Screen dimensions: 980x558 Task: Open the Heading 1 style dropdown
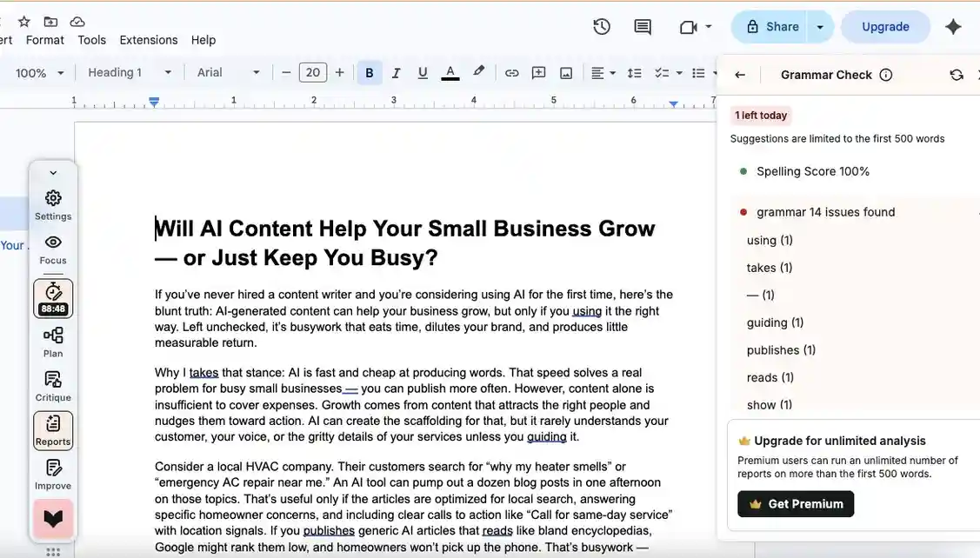click(x=130, y=72)
